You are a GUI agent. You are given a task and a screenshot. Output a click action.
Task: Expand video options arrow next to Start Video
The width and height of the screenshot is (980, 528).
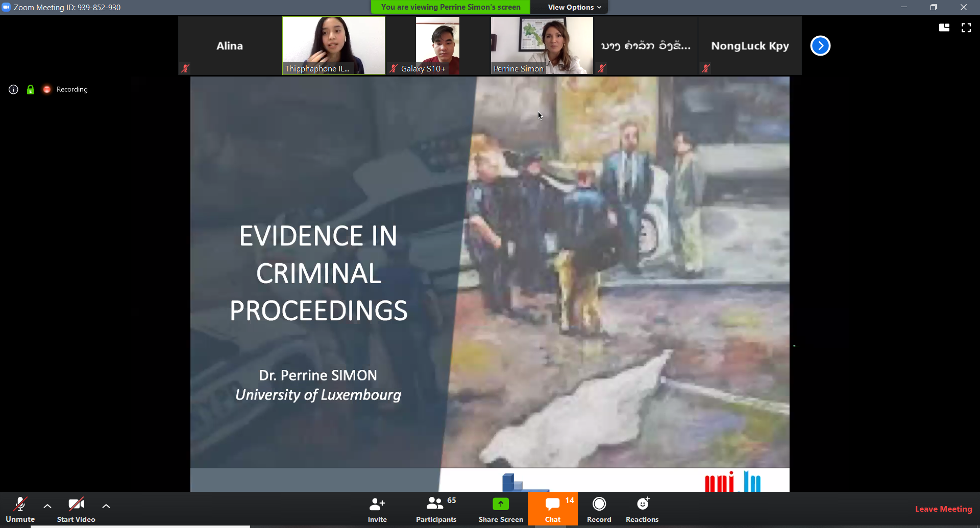pyautogui.click(x=106, y=506)
